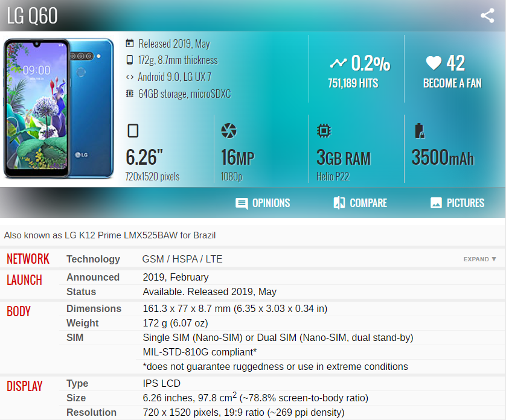Screen dimensions: 506x420
Task: Open the Pictures gallery
Action: pyautogui.click(x=457, y=203)
